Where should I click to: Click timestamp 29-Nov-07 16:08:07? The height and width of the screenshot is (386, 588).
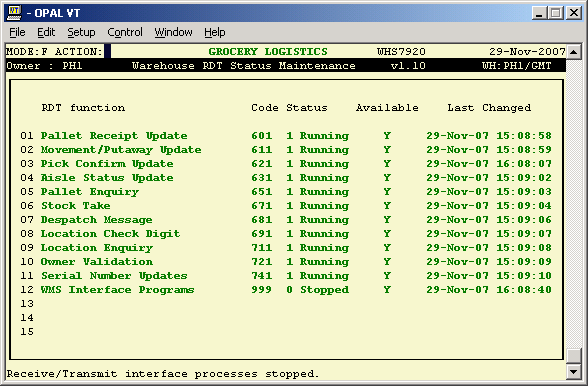(489, 164)
